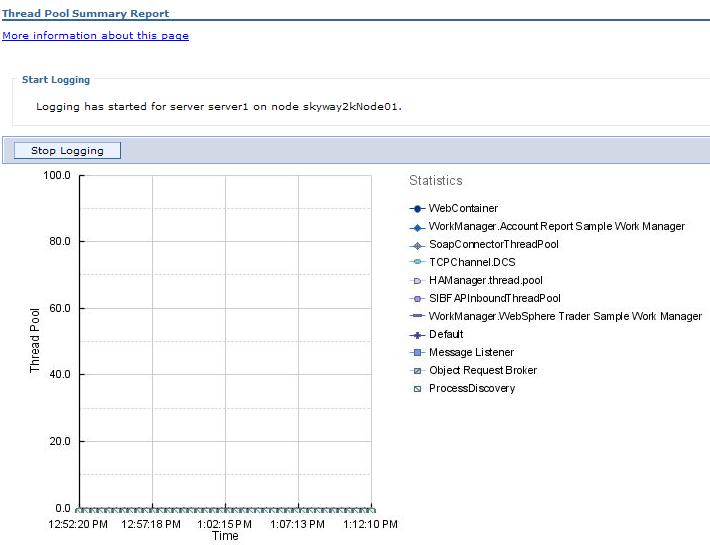Click the Time horizontal axis title
The width and height of the screenshot is (710, 545).
tap(225, 536)
